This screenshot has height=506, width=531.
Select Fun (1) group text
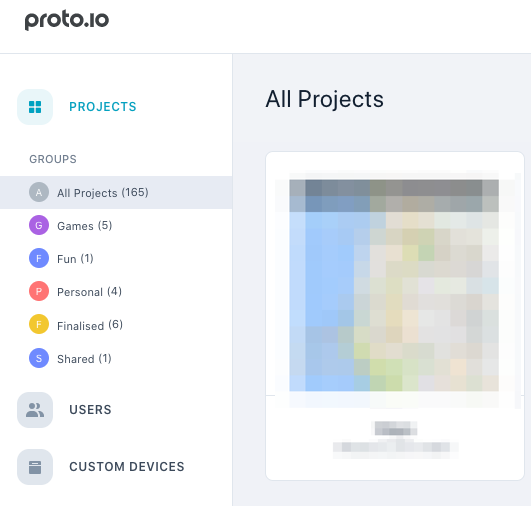[x=75, y=259]
